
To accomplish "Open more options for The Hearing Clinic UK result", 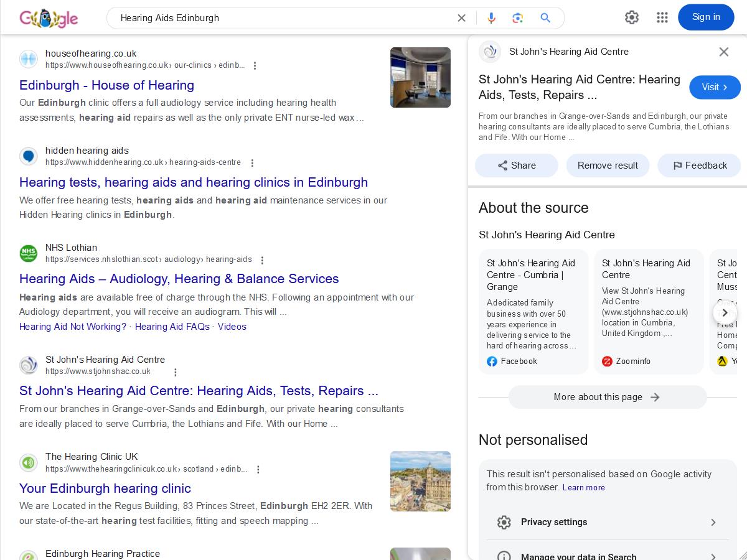I will [258, 469].
